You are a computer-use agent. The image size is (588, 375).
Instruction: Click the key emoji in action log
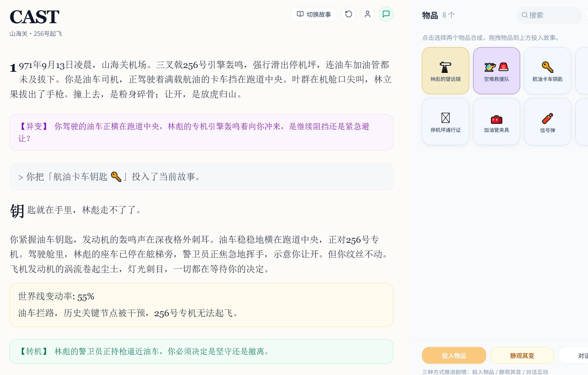pyautogui.click(x=116, y=177)
